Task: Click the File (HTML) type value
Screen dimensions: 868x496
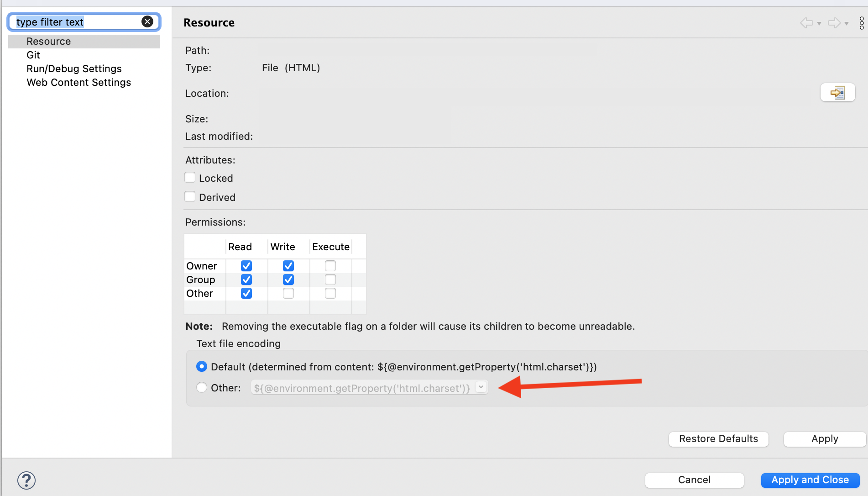Action: (x=291, y=68)
